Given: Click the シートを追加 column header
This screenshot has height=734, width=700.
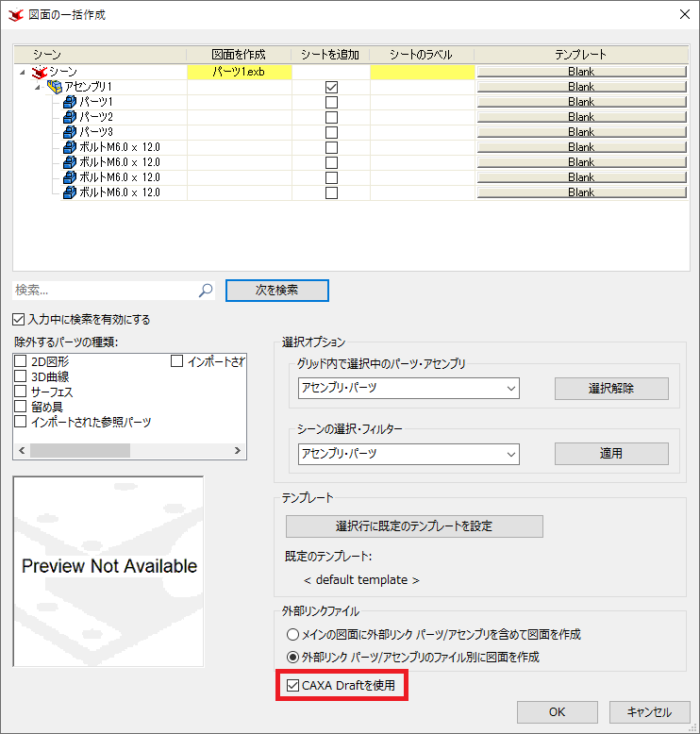Looking at the screenshot, I should click(x=330, y=55).
